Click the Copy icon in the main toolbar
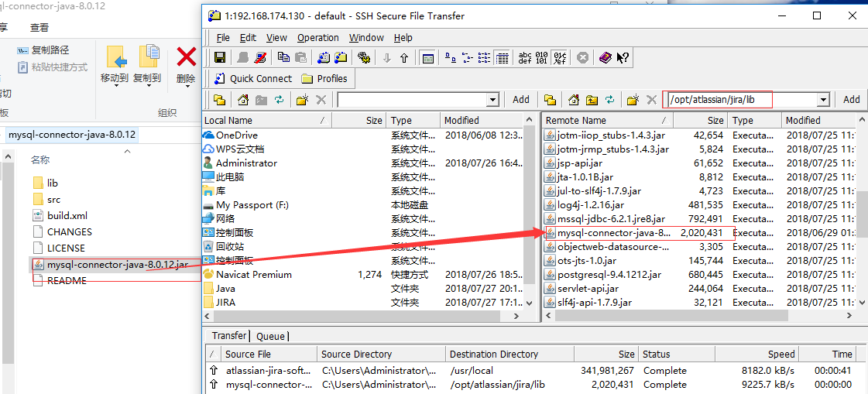Viewport: 868px width, 394px height. click(283, 57)
